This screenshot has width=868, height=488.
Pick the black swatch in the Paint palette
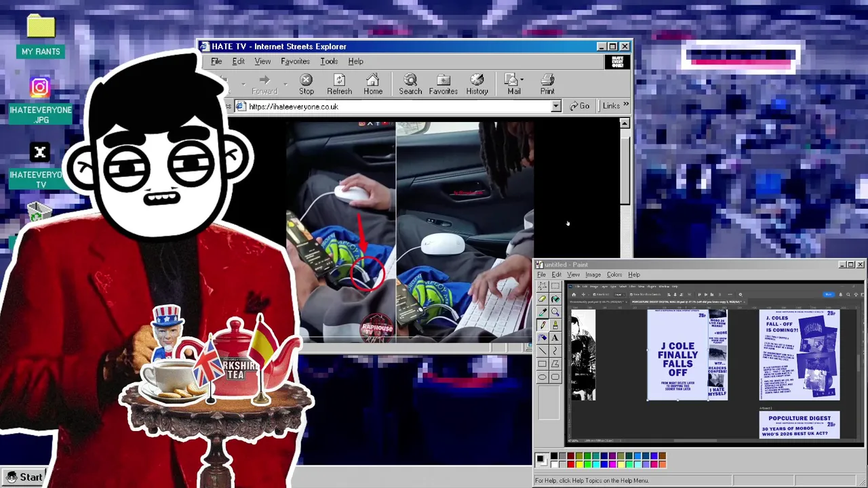554,456
